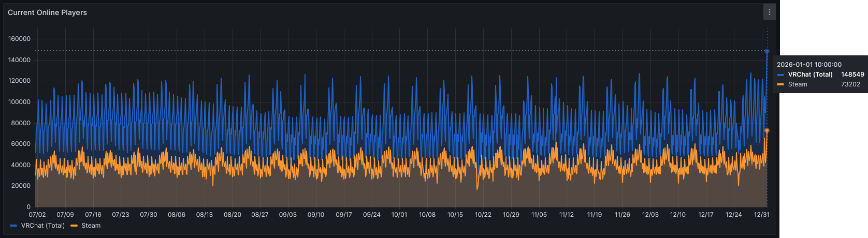Click the 07/02 label on the time axis
This screenshot has height=238, width=868.
pos(37,214)
